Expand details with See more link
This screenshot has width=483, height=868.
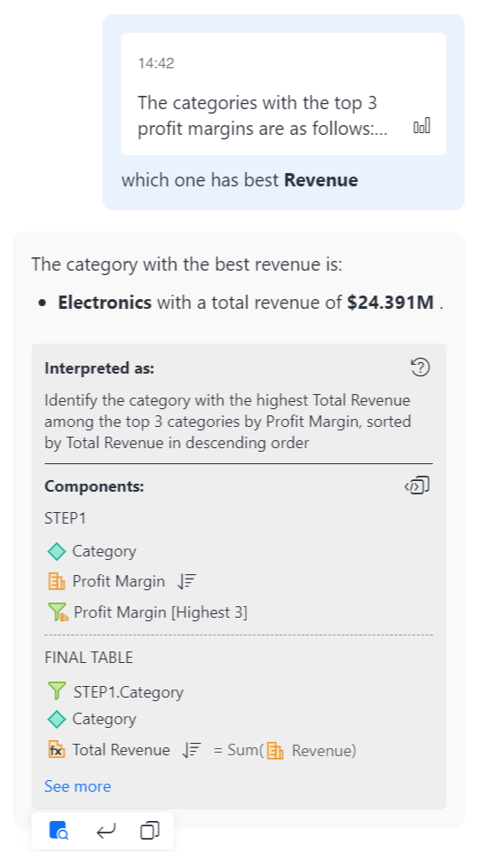click(x=77, y=786)
